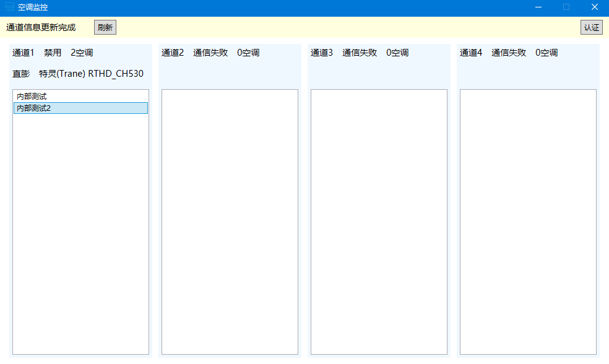
Task: Click the 2空调 count label
Action: click(82, 53)
